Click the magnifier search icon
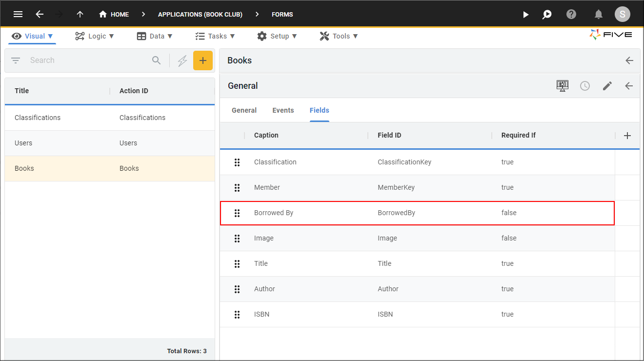This screenshot has height=361, width=644. click(156, 60)
